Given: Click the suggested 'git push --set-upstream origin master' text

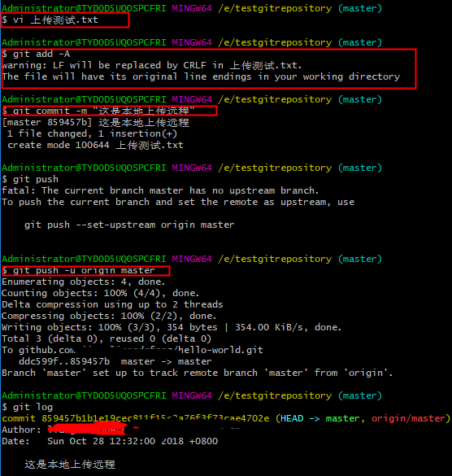Looking at the screenshot, I should [x=129, y=225].
